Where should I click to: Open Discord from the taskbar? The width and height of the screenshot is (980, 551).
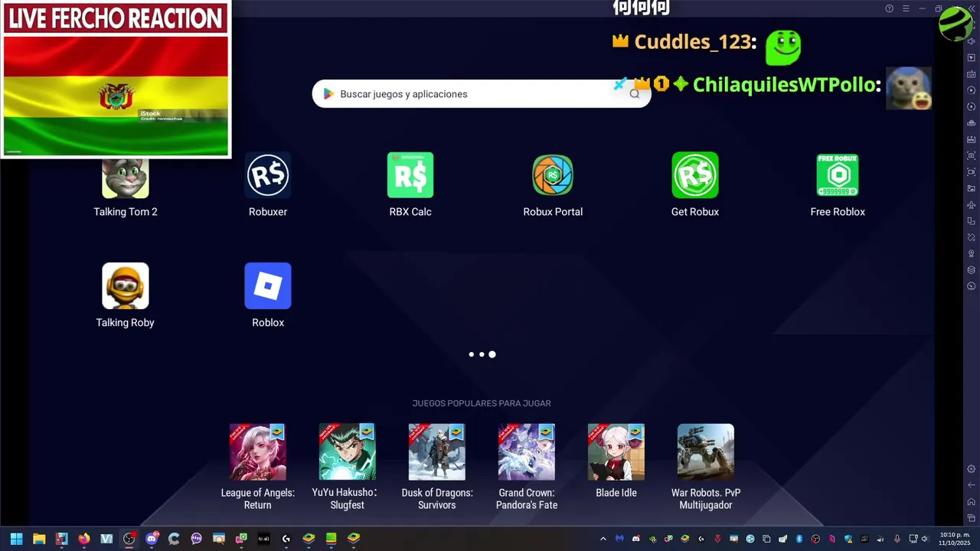tap(152, 539)
